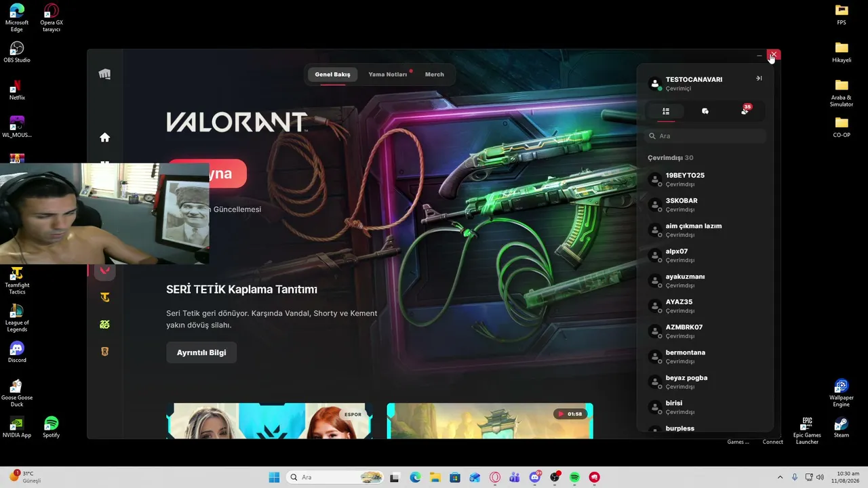Viewport: 868px width, 488px height.
Task: Click the Riot Games fist logo
Action: [x=104, y=75]
